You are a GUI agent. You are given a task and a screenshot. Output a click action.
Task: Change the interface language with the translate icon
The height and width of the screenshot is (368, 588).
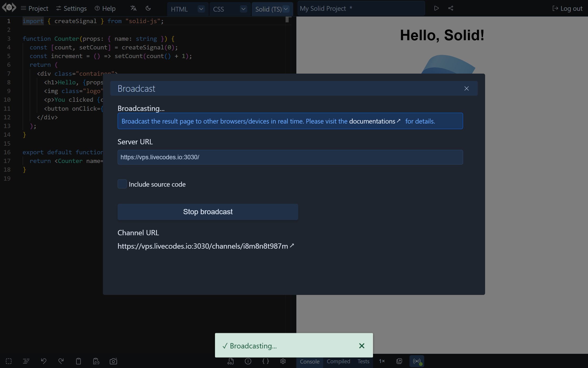click(133, 8)
